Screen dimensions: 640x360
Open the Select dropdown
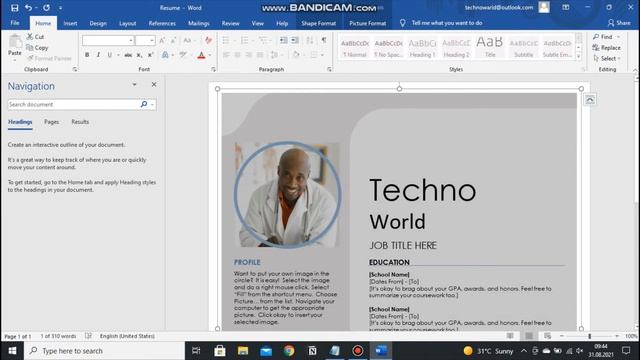tap(607, 59)
